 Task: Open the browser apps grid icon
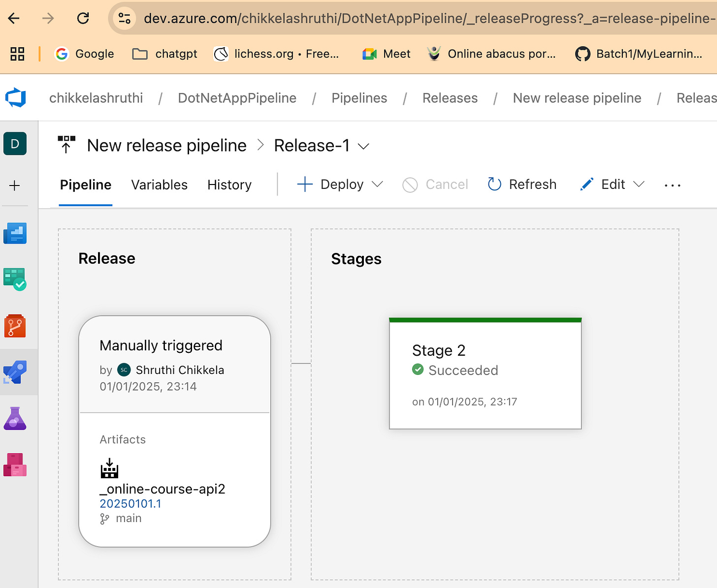[x=18, y=54]
